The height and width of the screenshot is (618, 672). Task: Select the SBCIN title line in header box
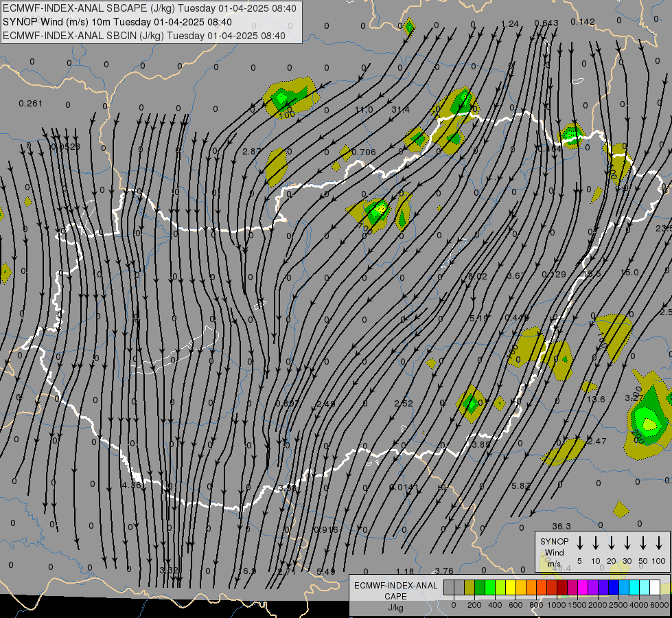(x=144, y=36)
